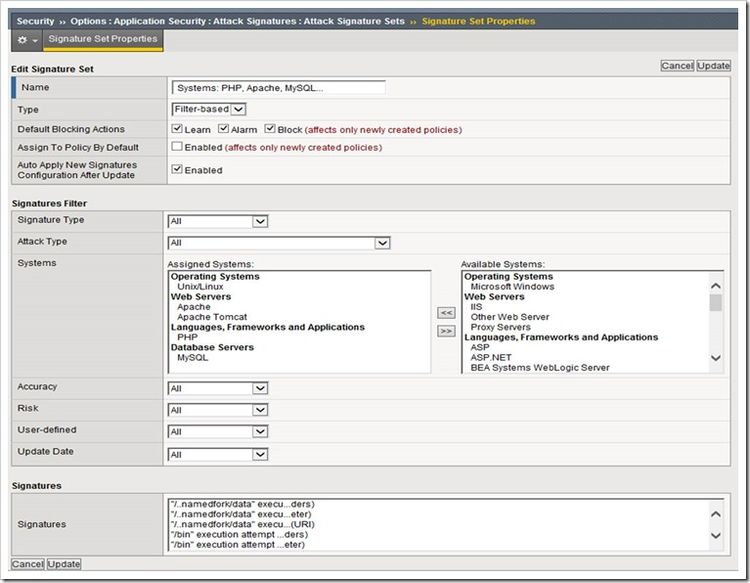
Task: Toggle the Alarm checkbox
Action: pos(223,129)
